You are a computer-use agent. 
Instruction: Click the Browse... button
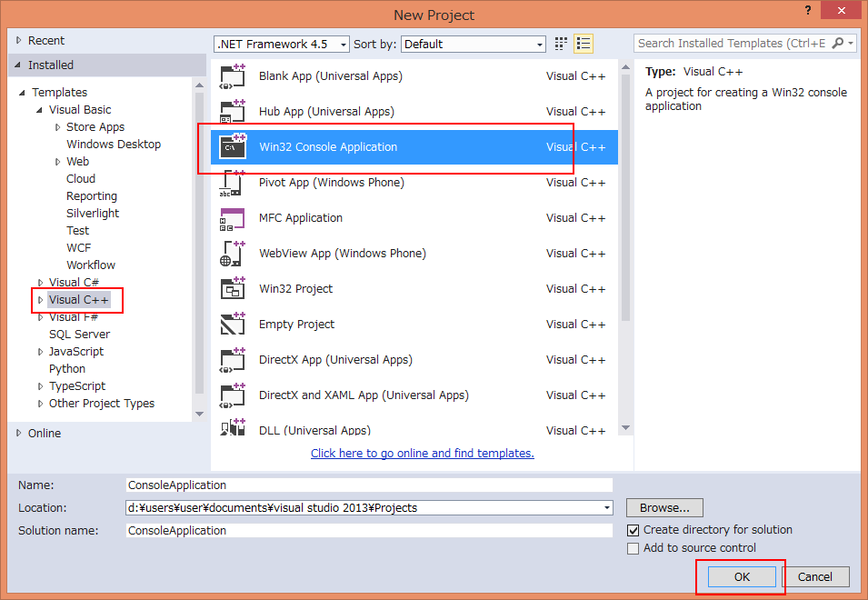pyautogui.click(x=664, y=507)
